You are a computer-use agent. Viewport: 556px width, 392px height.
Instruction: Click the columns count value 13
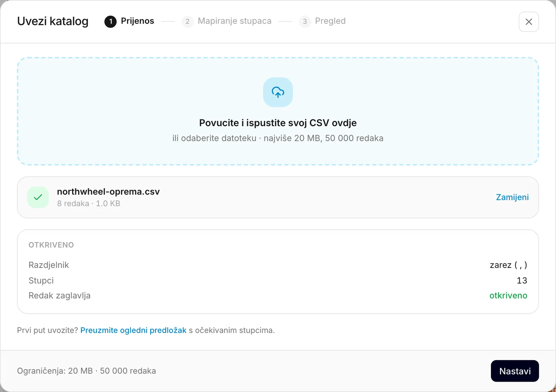[x=522, y=280]
